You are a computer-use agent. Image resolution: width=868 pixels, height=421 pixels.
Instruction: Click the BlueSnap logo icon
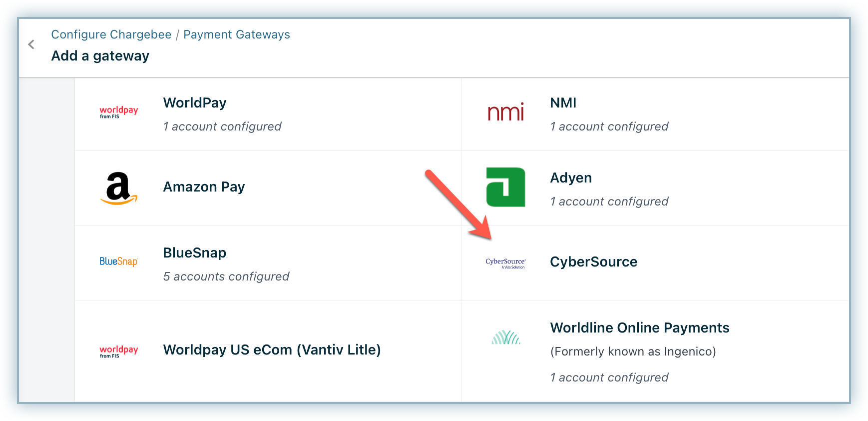[118, 261]
